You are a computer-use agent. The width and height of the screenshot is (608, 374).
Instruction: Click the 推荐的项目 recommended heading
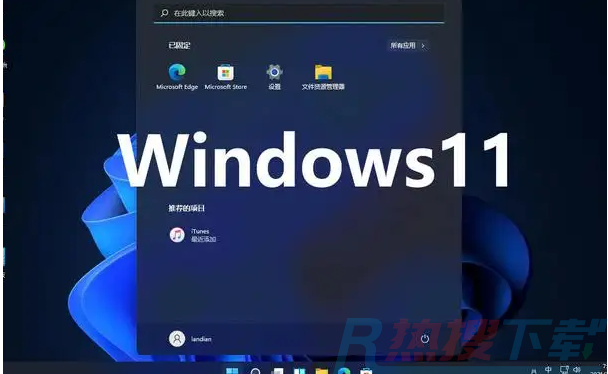pos(186,208)
